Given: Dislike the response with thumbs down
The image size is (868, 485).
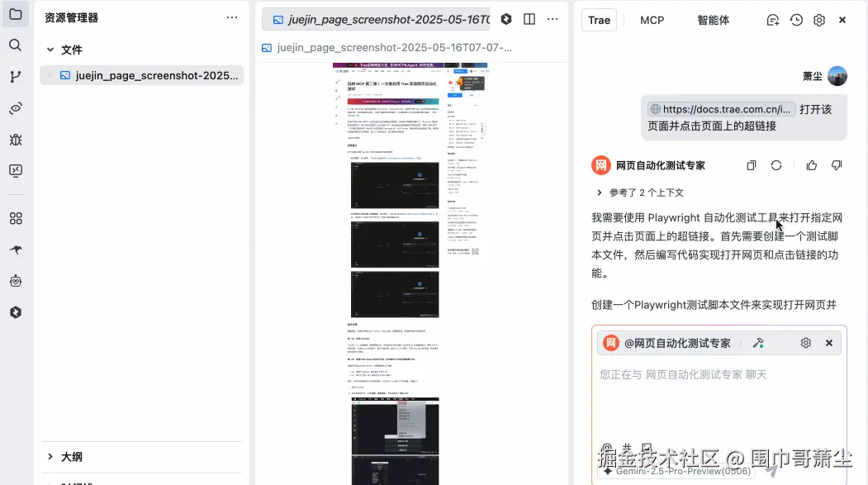Looking at the screenshot, I should tap(837, 165).
